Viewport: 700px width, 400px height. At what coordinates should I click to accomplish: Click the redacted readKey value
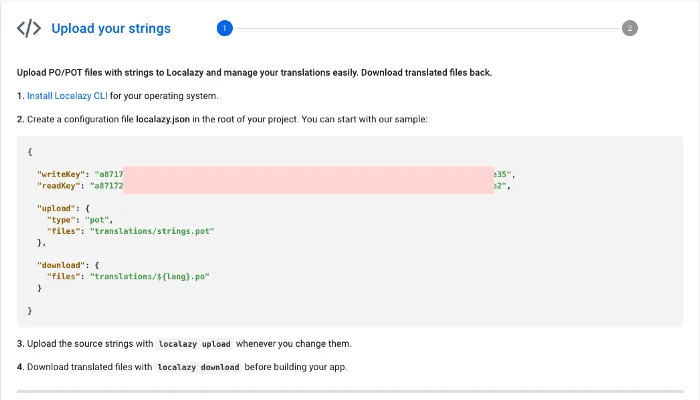click(308, 185)
